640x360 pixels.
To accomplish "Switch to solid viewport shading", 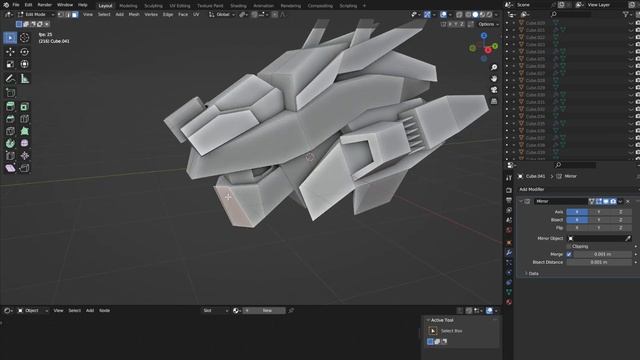I will click(475, 15).
